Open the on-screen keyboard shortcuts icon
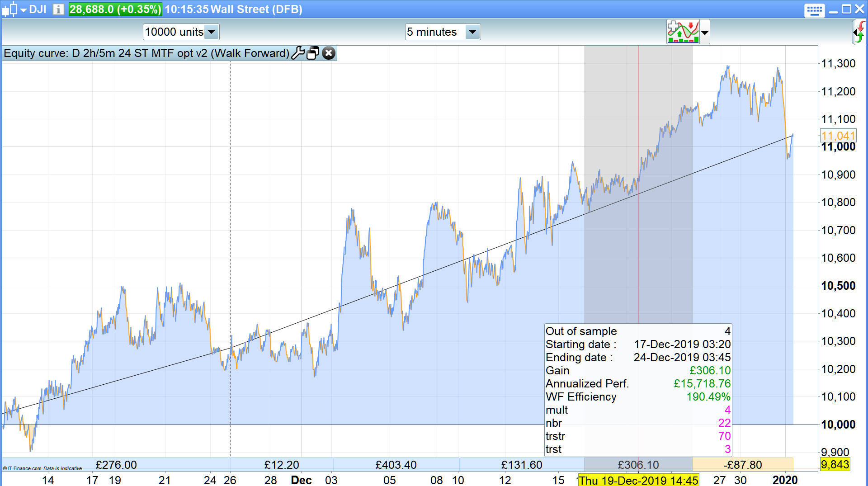Image resolution: width=868 pixels, height=486 pixels. click(x=814, y=10)
